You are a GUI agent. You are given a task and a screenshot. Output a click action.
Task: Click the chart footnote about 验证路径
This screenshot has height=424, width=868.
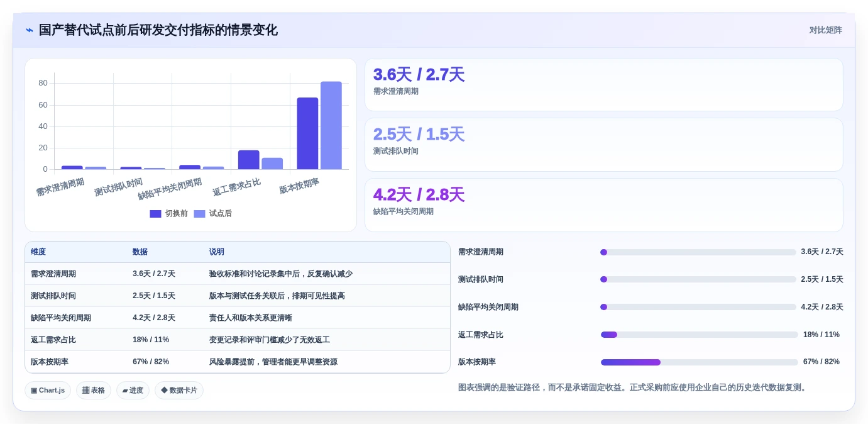coord(632,388)
